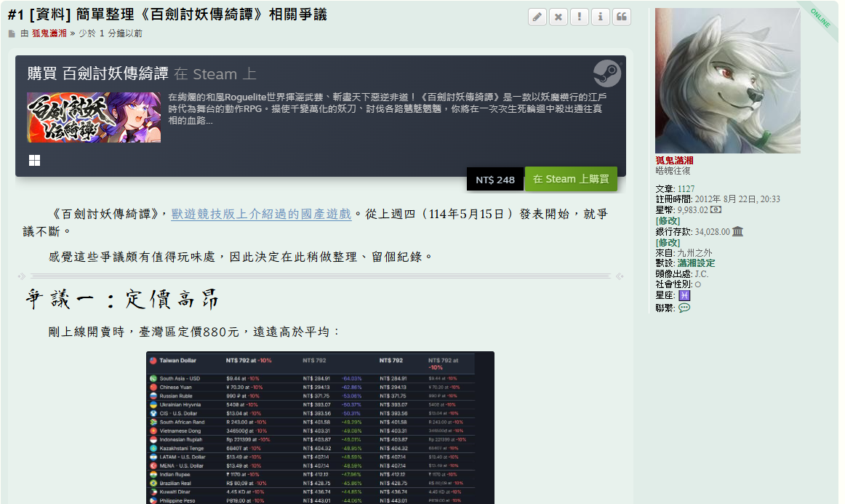Click the banknote icon beside 星幣 amount
845x504 pixels.
[716, 209]
